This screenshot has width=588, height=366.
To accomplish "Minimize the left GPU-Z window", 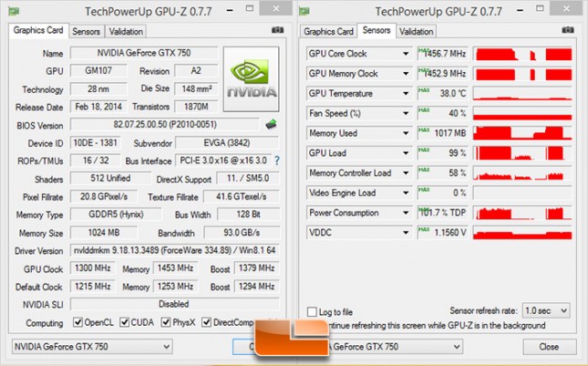I will tap(230, 10).
